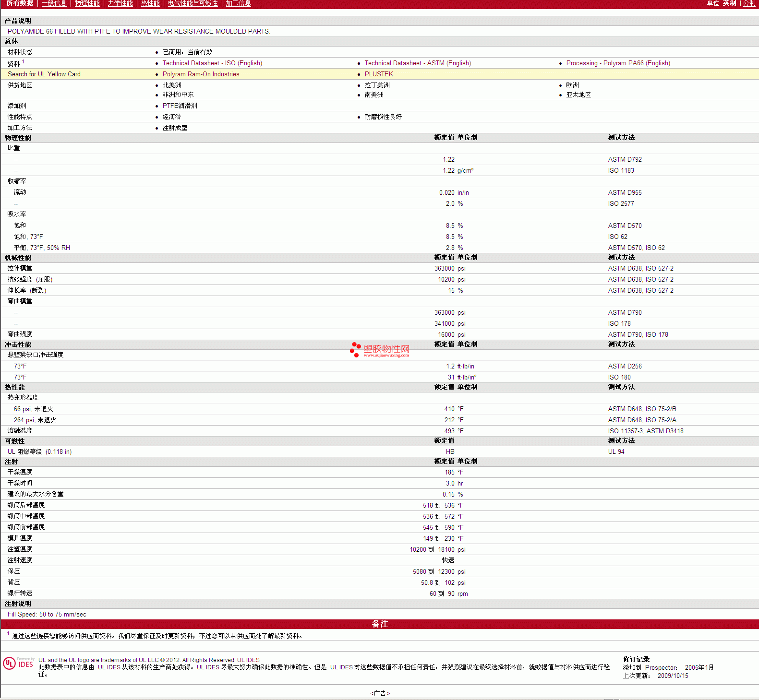Click the 已商用: 当前有效 status text

187,52
